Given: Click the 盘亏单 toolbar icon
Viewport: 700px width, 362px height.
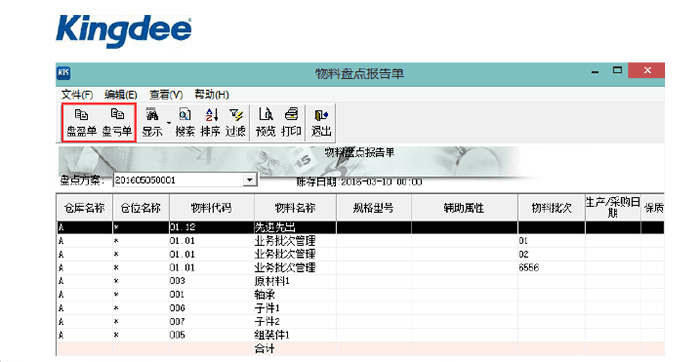Looking at the screenshot, I should (x=117, y=123).
